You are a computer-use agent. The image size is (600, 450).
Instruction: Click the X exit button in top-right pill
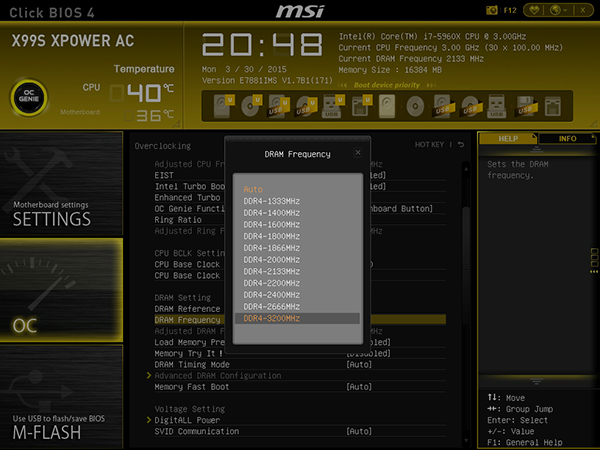point(583,10)
